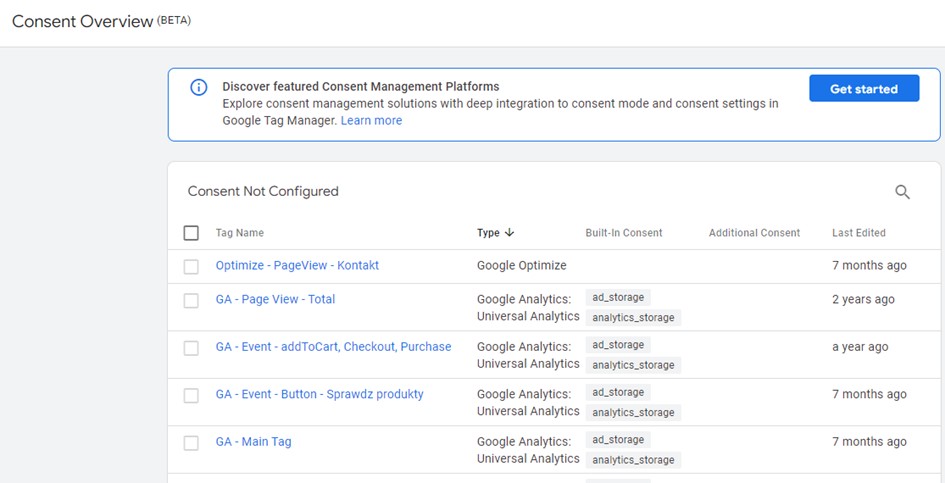Image resolution: width=945 pixels, height=483 pixels.
Task: Click the Built-In Consent column header
Action: tap(624, 233)
